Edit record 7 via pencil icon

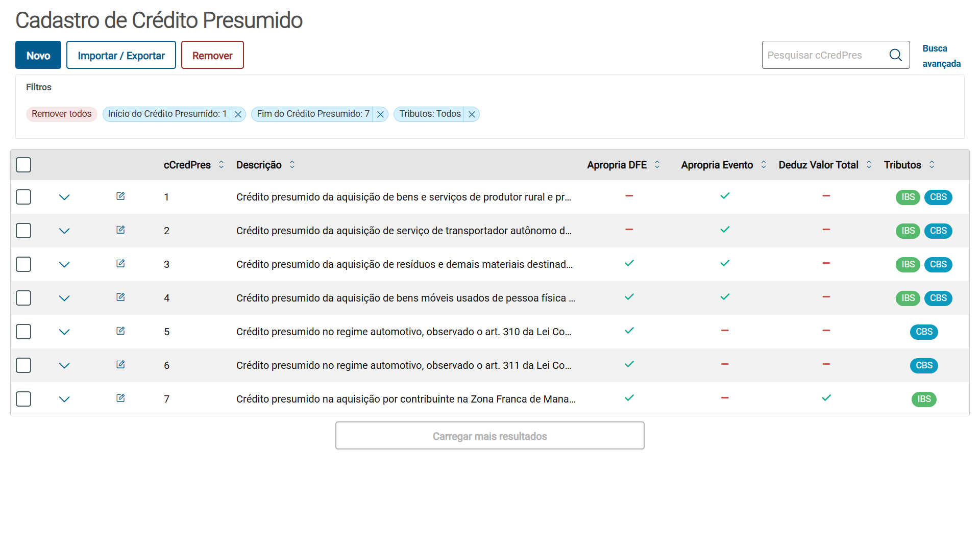(x=120, y=398)
